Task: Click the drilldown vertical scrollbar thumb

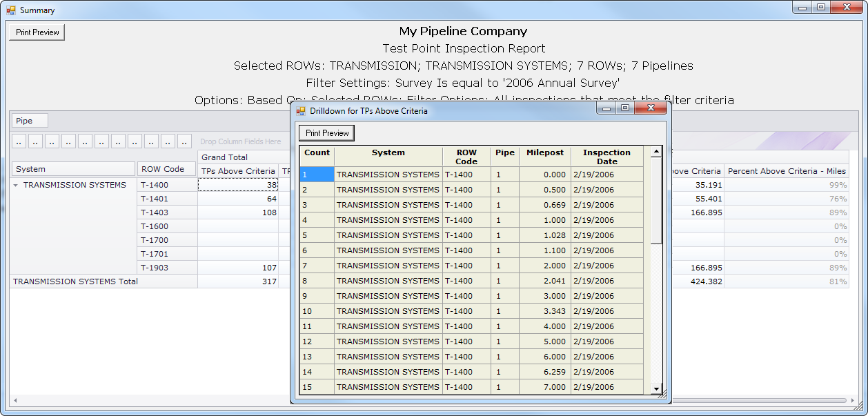Action: pyautogui.click(x=656, y=200)
